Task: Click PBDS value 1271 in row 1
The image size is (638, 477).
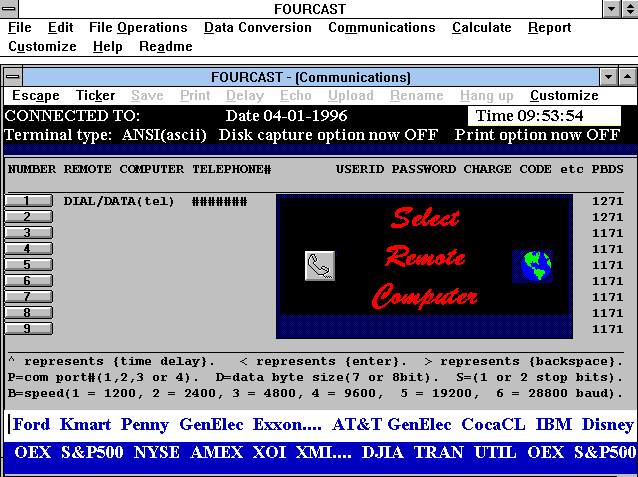Action: [607, 201]
